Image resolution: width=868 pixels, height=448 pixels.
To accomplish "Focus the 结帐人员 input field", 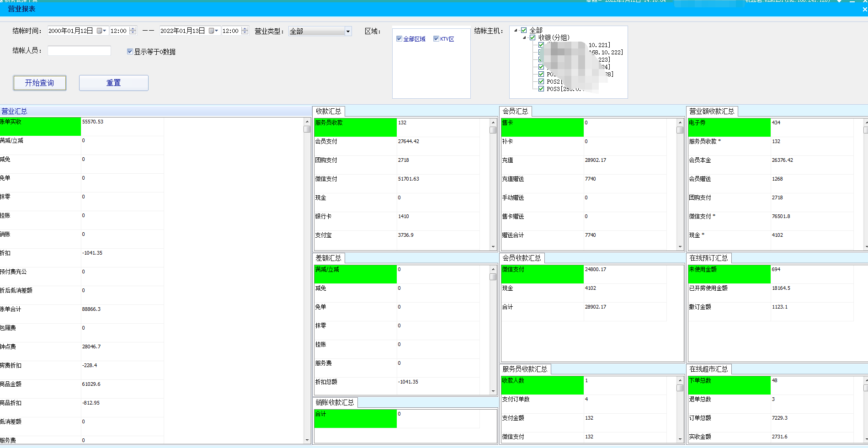I will point(79,50).
